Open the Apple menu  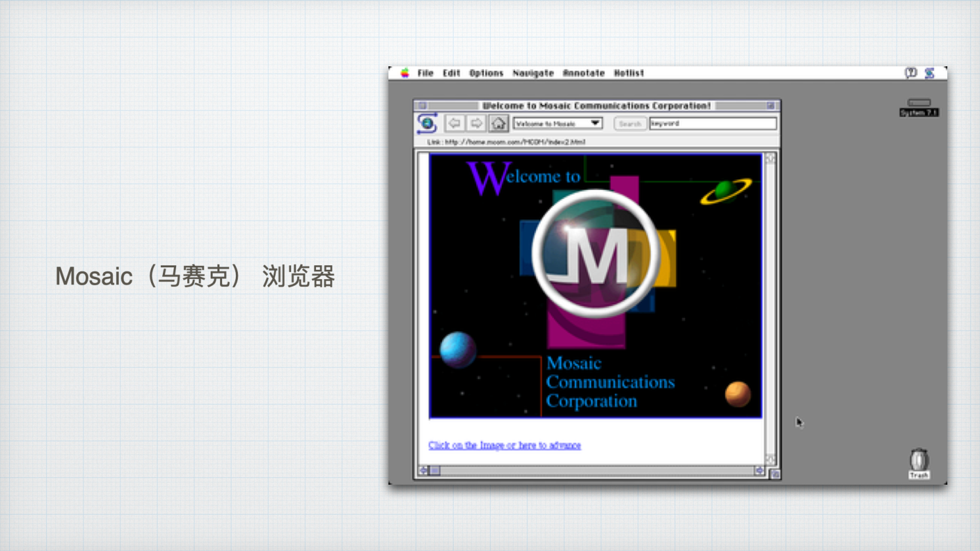click(405, 73)
